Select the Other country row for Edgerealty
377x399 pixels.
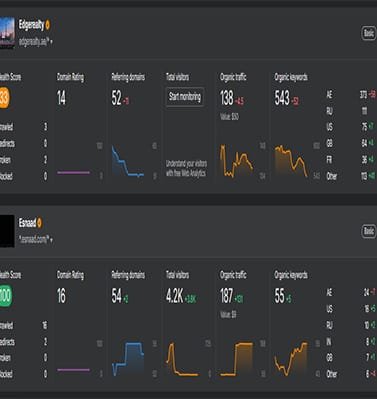(x=351, y=176)
